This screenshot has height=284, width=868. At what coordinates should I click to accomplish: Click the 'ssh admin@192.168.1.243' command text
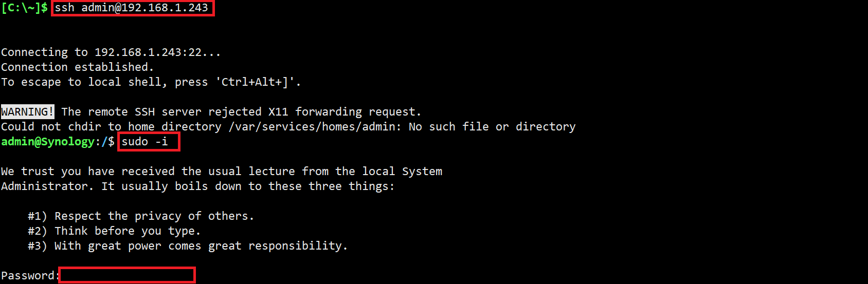[132, 8]
